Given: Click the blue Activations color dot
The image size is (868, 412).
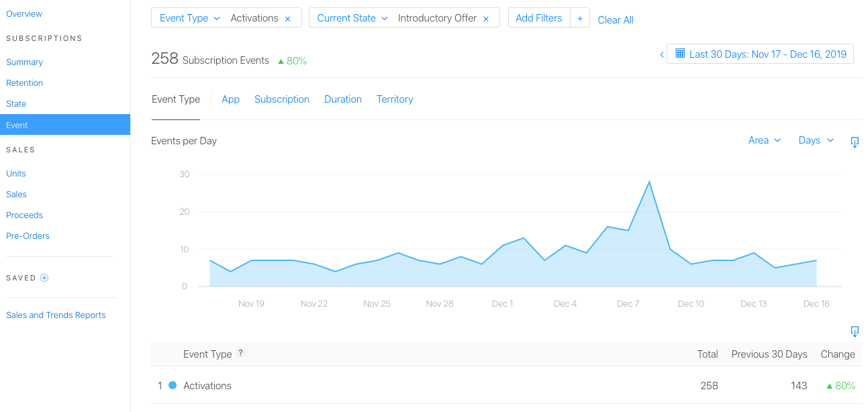Looking at the screenshot, I should click(173, 385).
